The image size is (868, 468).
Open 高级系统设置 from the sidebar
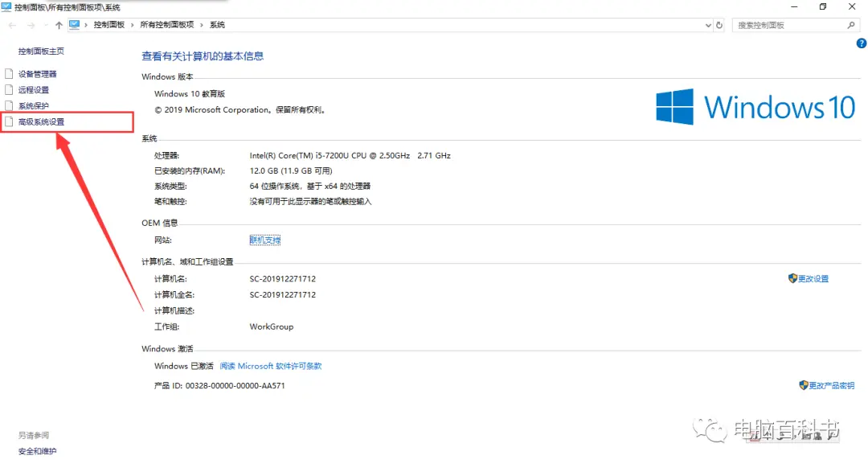pyautogui.click(x=41, y=122)
